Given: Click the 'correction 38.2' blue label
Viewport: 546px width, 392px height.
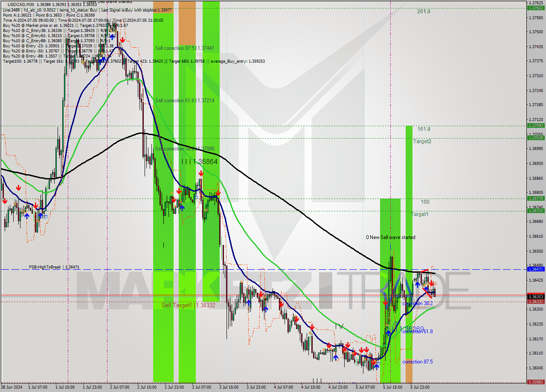Looking at the screenshot, I should (x=418, y=303).
